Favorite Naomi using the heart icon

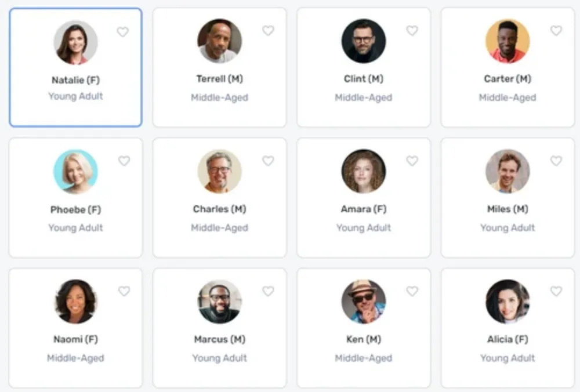124,291
